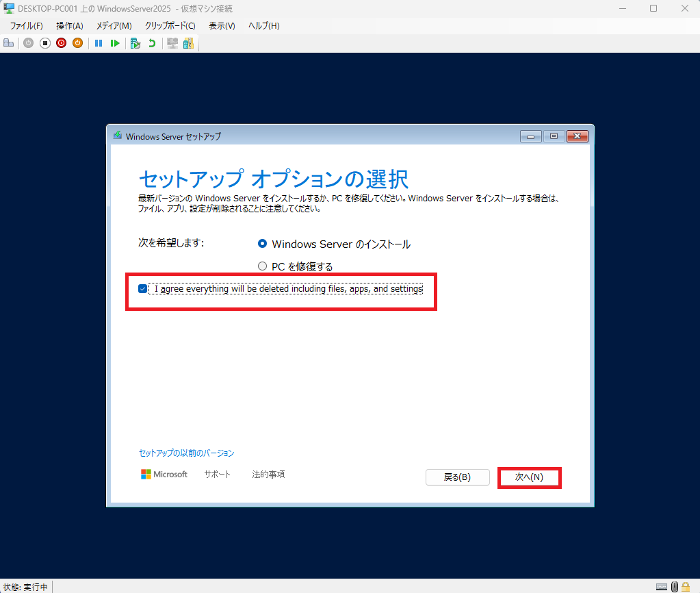Uncheck the I agree everything will be deleted checkbox
This screenshot has height=593, width=700.
[142, 289]
